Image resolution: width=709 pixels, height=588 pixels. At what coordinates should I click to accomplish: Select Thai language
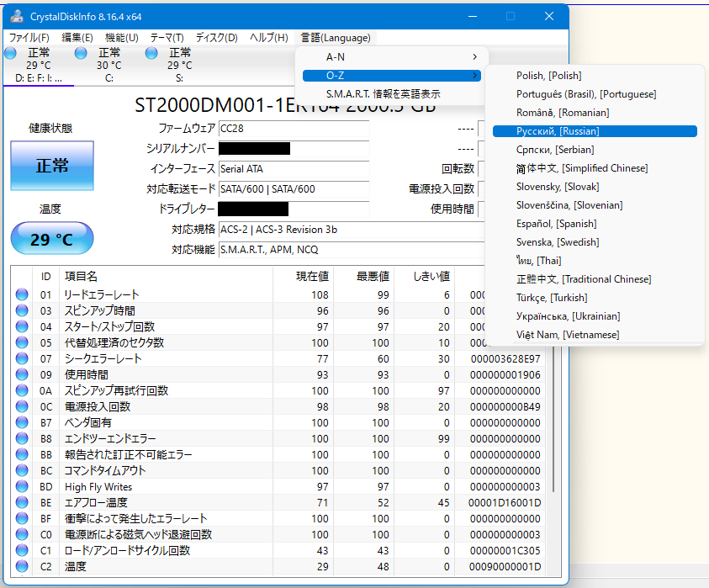point(595,261)
